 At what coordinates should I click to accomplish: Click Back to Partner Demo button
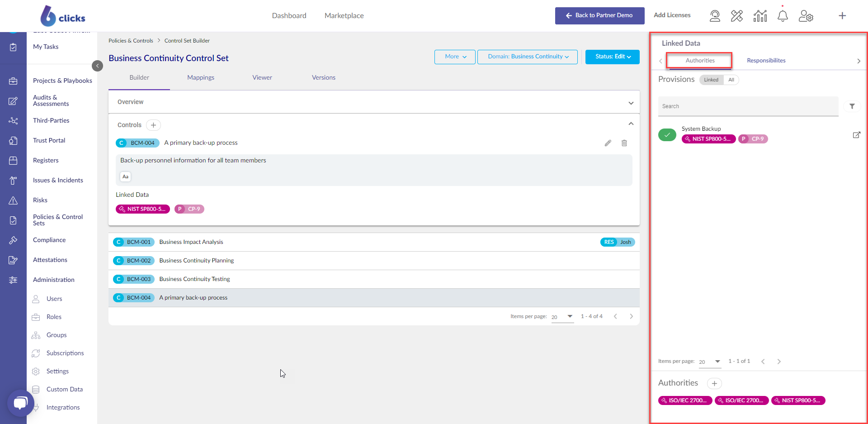(600, 16)
